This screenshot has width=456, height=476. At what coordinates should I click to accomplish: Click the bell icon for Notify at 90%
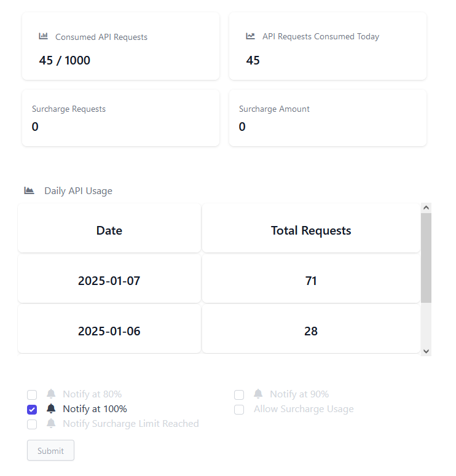point(258,394)
